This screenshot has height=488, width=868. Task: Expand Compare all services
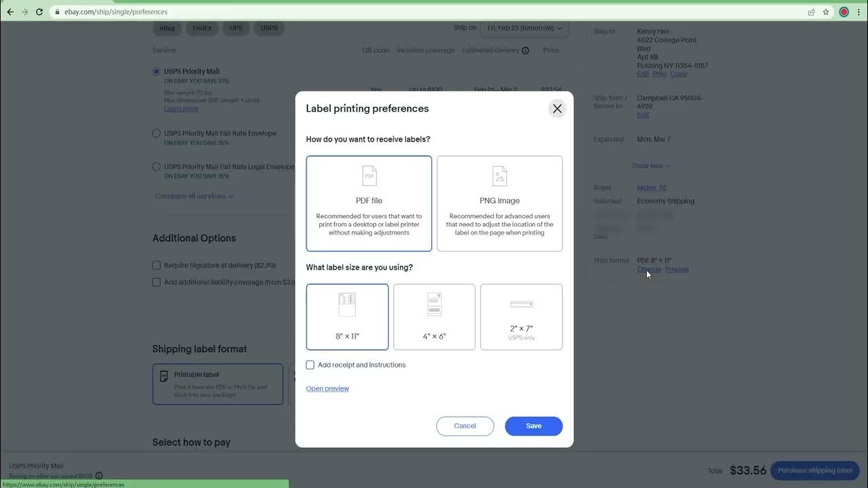coord(195,196)
